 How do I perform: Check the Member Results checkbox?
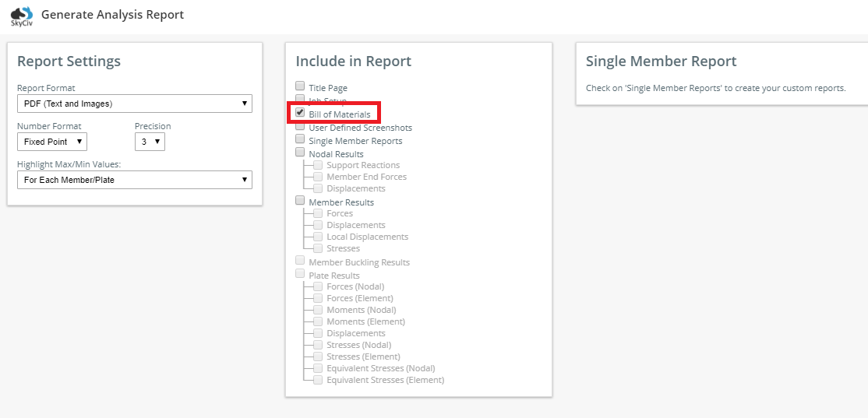(x=300, y=200)
